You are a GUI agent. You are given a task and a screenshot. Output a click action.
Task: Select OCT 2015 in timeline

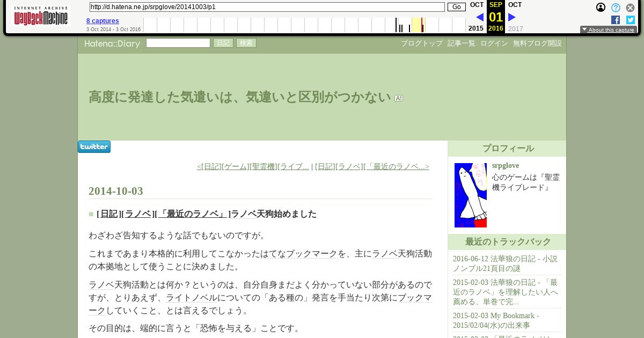click(x=476, y=28)
